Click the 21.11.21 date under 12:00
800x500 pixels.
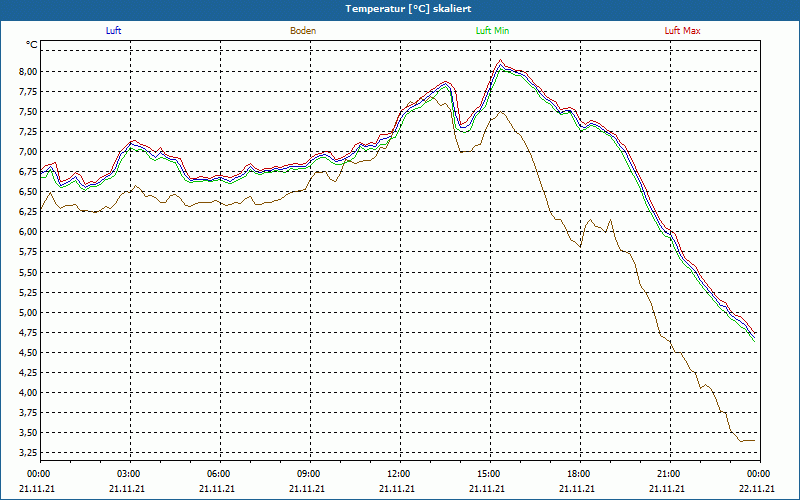click(x=397, y=488)
